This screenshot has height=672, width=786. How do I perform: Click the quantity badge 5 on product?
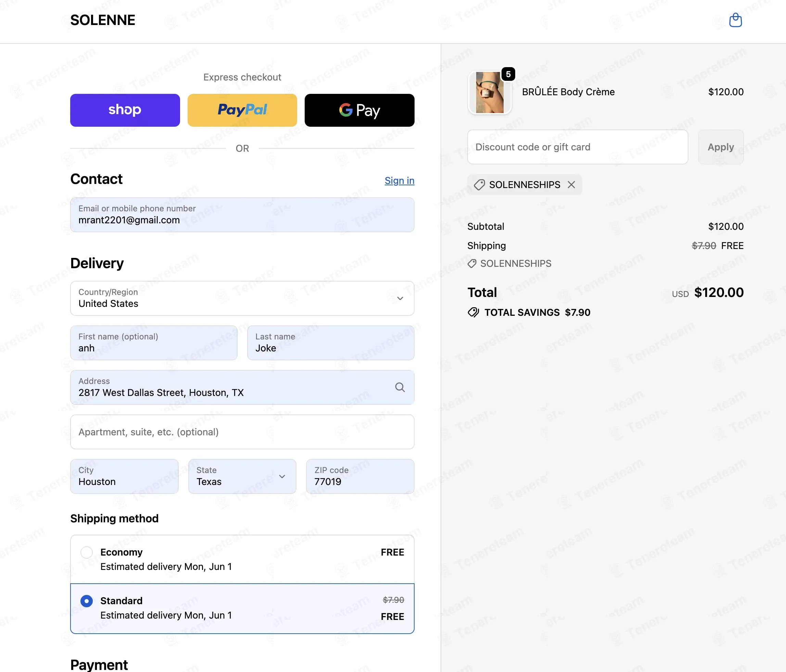point(508,74)
